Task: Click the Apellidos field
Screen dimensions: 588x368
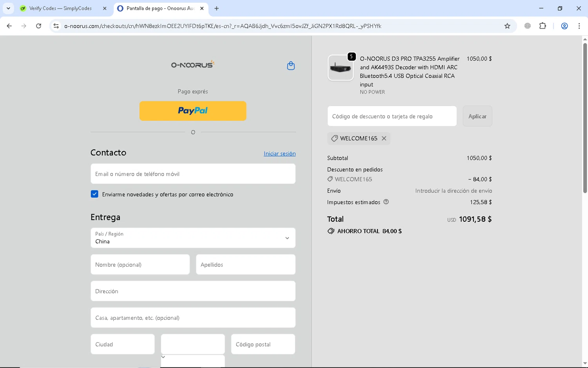Action: point(246,264)
